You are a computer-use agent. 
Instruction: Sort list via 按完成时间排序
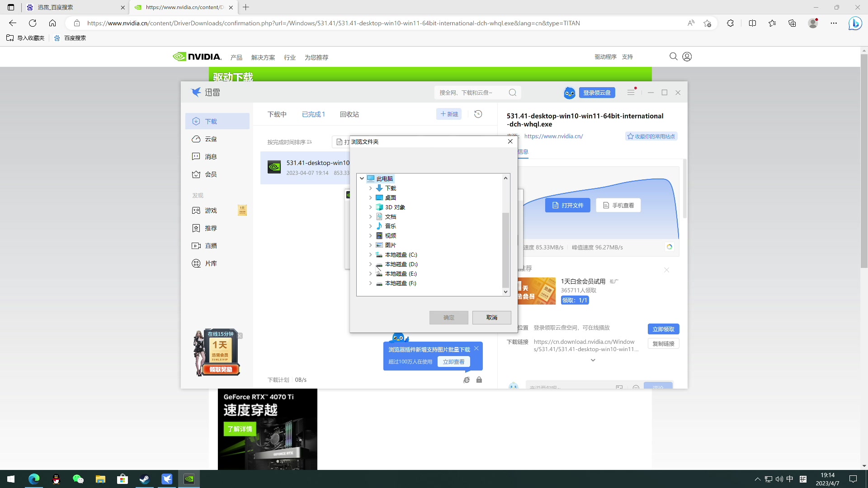pyautogui.click(x=289, y=142)
